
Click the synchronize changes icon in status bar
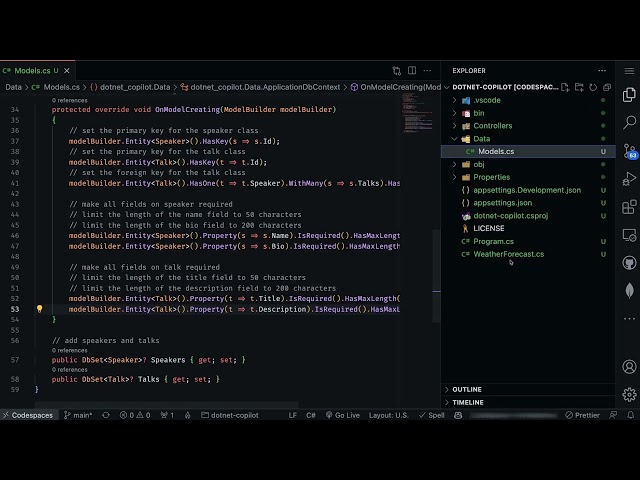tap(106, 415)
